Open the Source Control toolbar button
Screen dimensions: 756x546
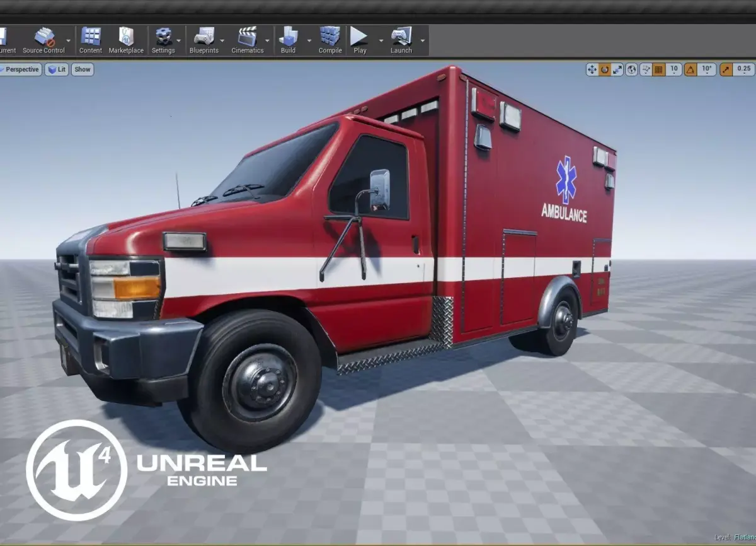click(x=43, y=40)
